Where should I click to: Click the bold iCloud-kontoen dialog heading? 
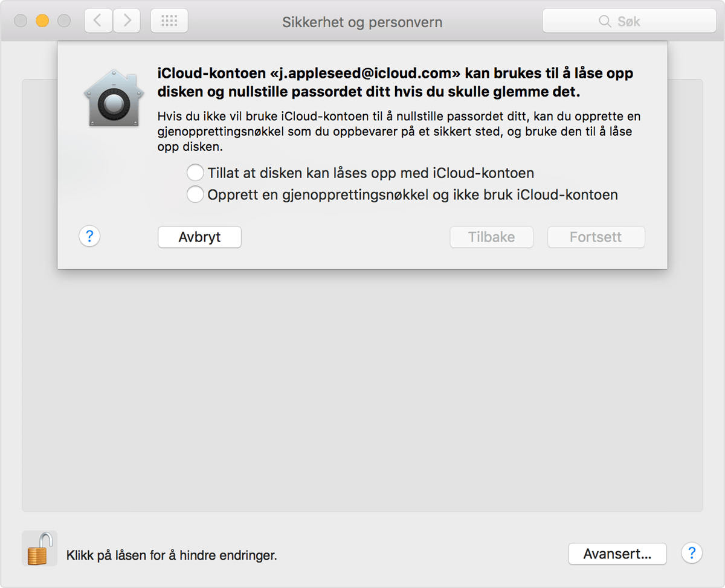click(x=395, y=83)
